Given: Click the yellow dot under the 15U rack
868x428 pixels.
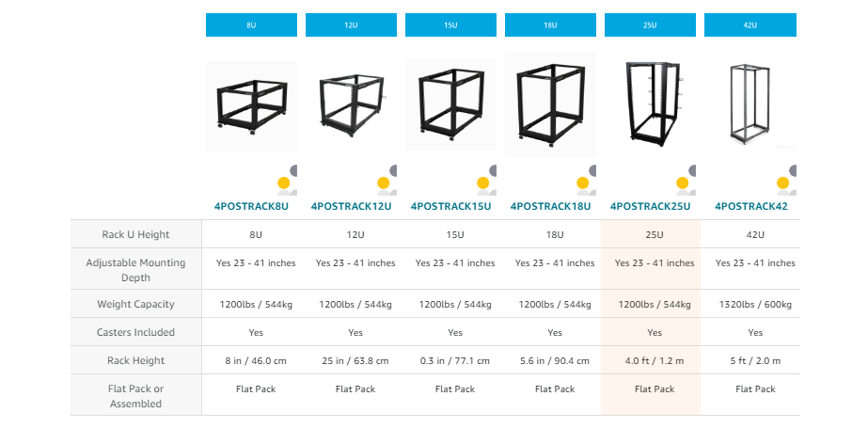Looking at the screenshot, I should click(x=483, y=184).
